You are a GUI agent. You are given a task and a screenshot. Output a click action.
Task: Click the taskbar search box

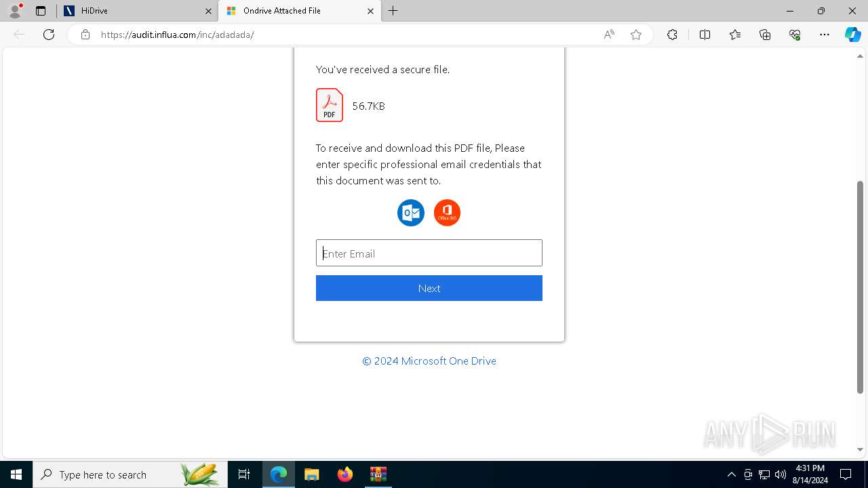coord(130,474)
